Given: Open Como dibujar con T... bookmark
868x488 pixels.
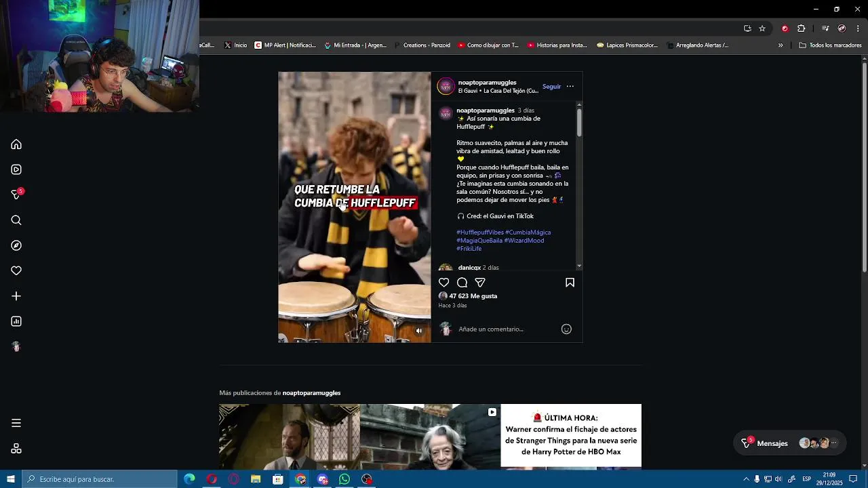Looking at the screenshot, I should 488,45.
